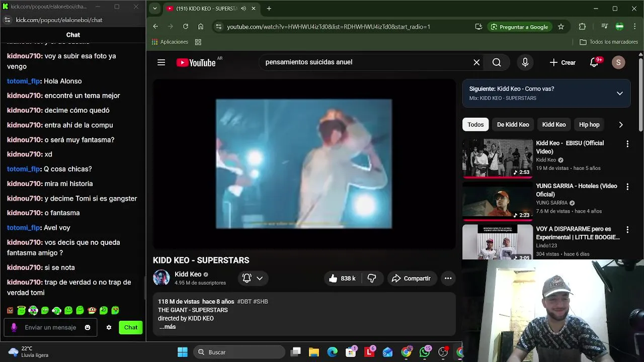
Task: Open emoji picker in Kick chat
Action: (x=88, y=327)
